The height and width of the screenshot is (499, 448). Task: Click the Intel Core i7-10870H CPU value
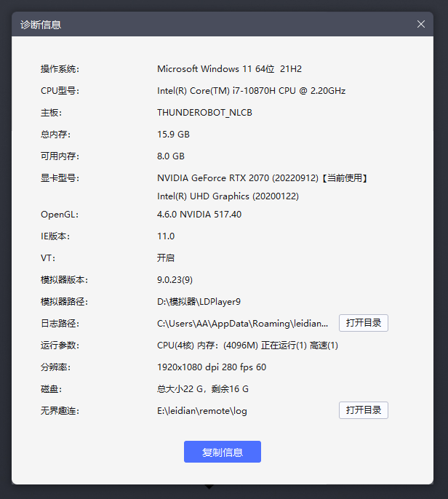251,91
